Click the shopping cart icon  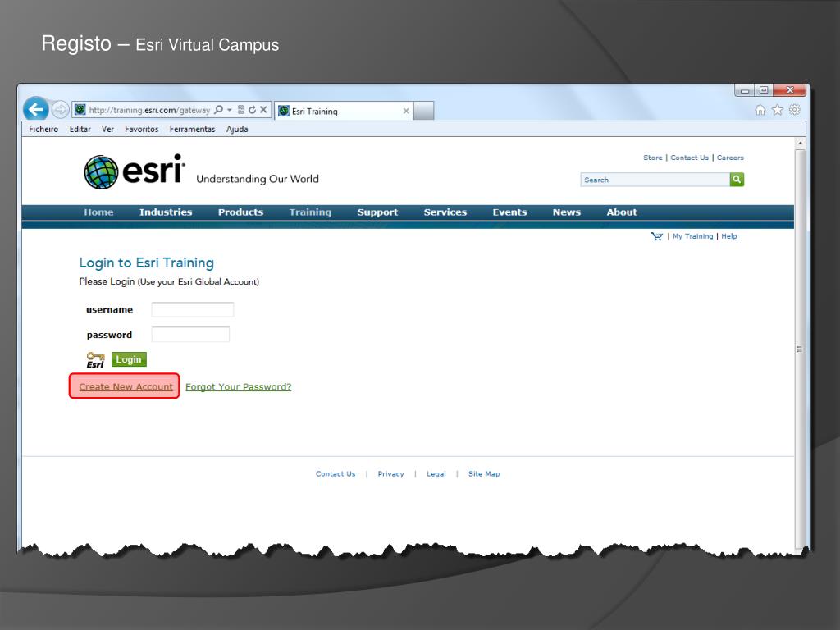tap(657, 236)
